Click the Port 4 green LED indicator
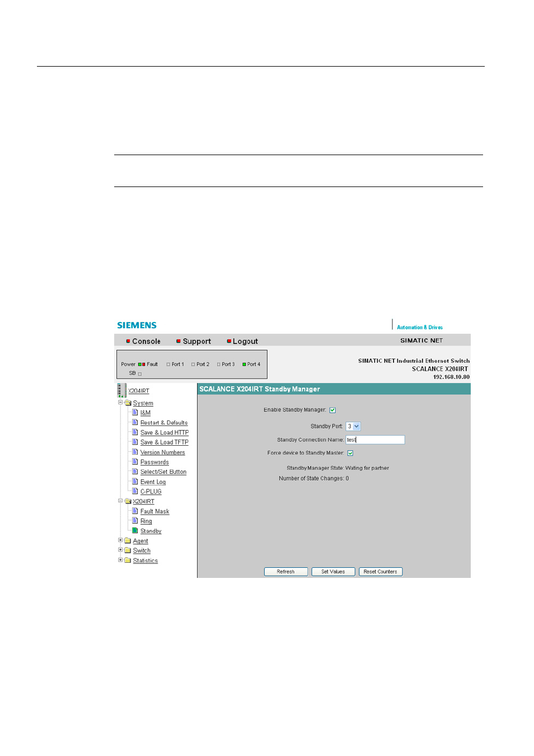This screenshot has width=534, height=756. 244,365
